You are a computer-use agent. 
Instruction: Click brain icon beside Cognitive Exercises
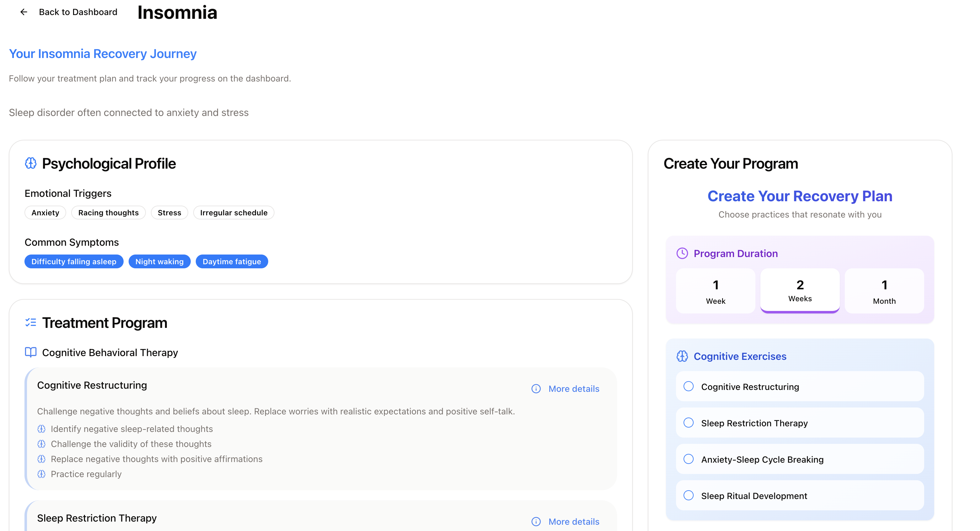pos(682,356)
